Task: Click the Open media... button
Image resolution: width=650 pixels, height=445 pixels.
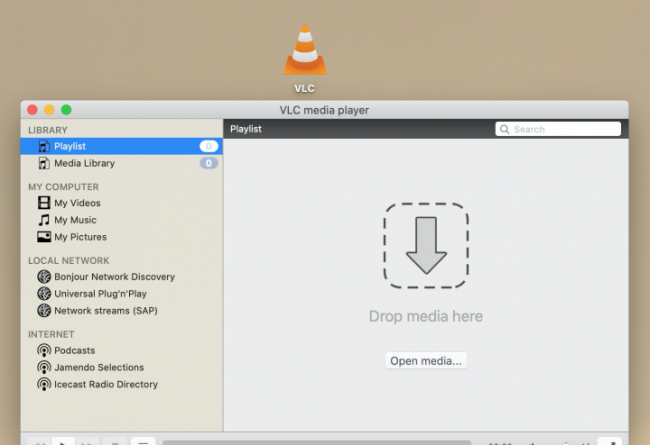Action: 426,360
